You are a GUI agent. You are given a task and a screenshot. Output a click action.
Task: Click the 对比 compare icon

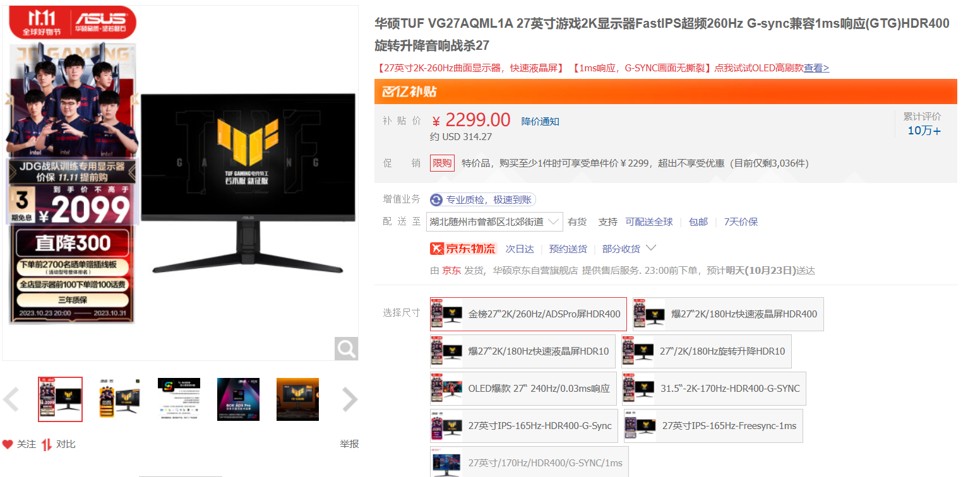click(x=47, y=444)
